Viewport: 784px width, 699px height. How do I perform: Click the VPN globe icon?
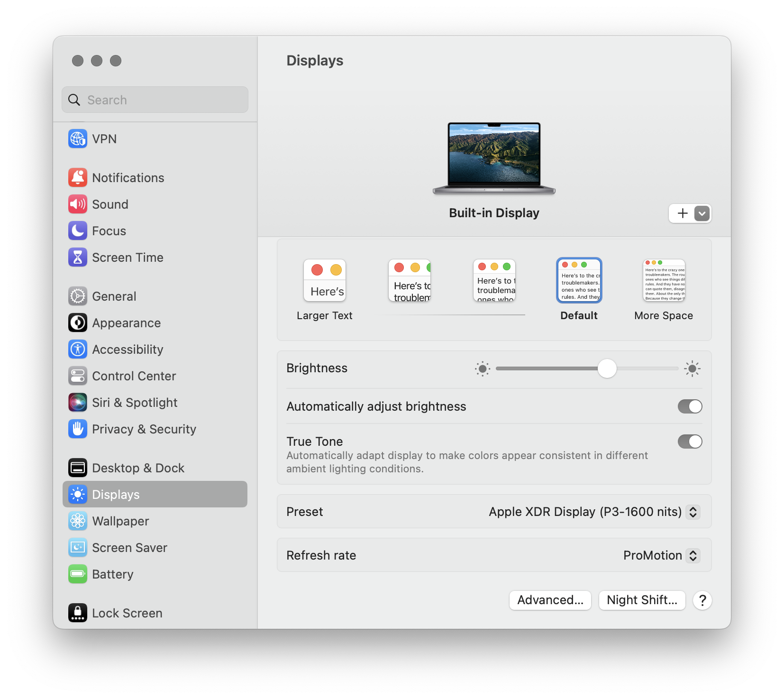[78, 139]
